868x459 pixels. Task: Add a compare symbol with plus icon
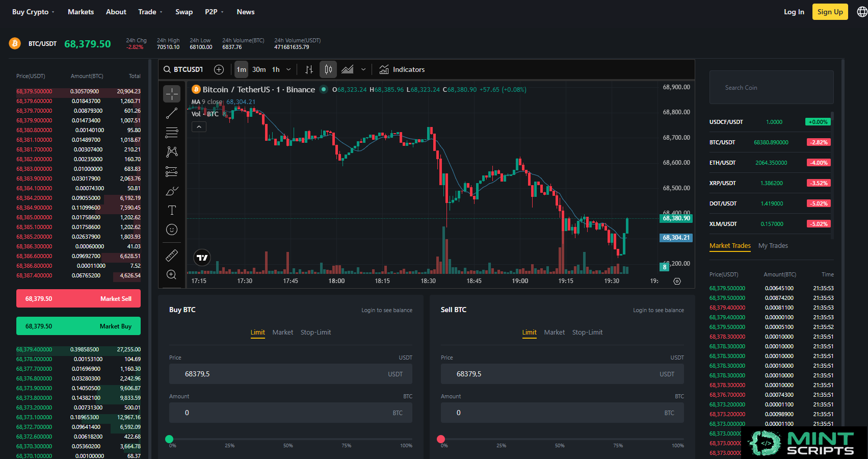pyautogui.click(x=219, y=69)
